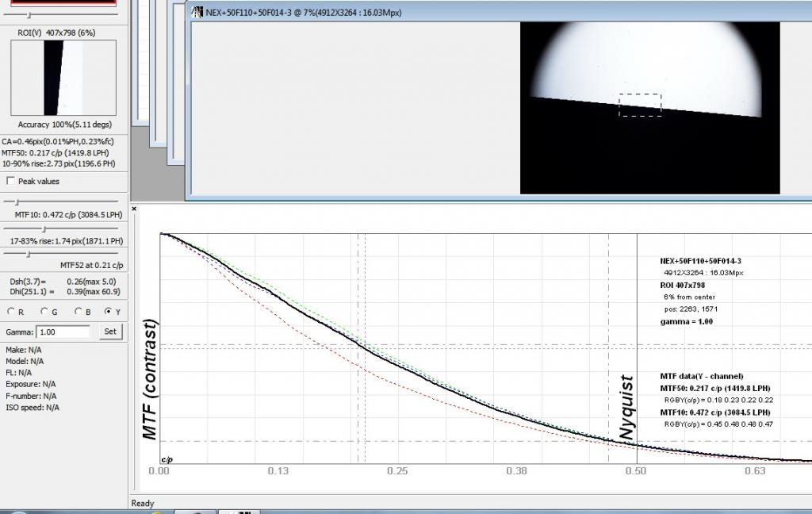Click the image window title bar icon

(x=197, y=12)
